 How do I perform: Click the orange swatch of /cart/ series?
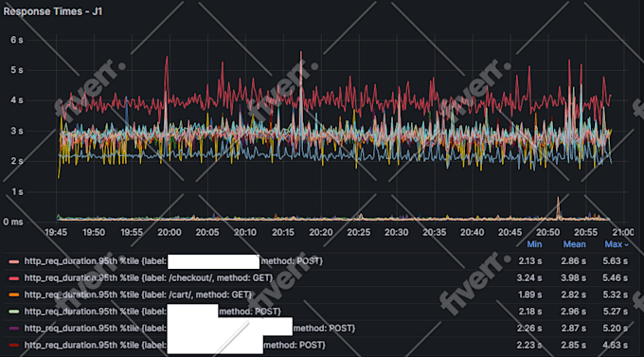tap(14, 295)
